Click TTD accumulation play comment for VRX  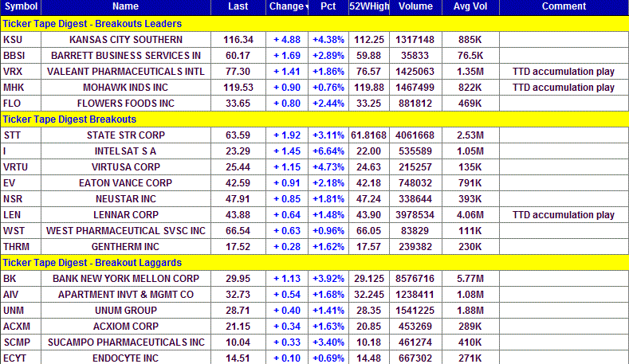click(x=564, y=72)
